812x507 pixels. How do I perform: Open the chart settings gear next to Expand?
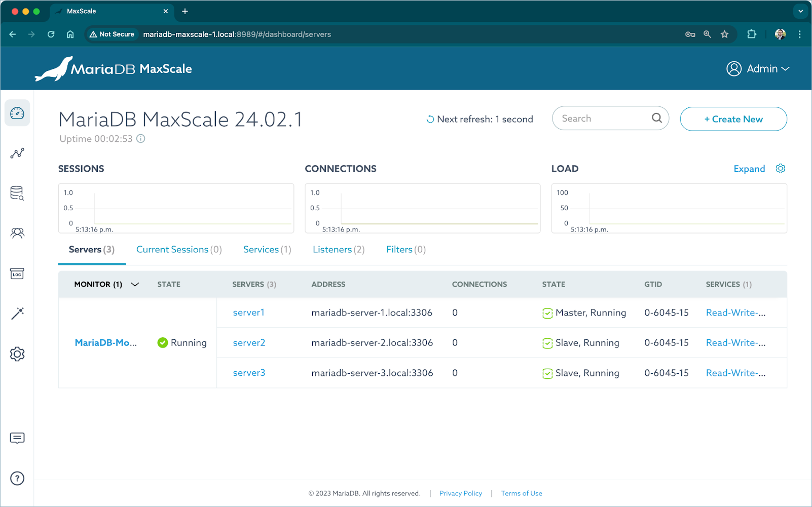(780, 168)
